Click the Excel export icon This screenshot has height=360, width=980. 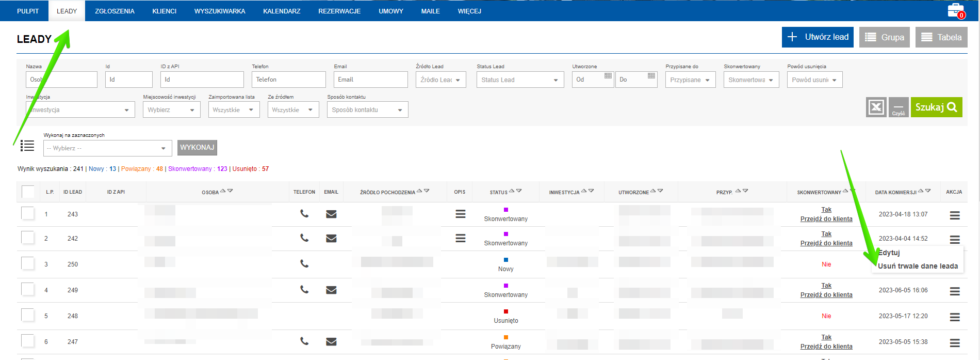coord(876,107)
